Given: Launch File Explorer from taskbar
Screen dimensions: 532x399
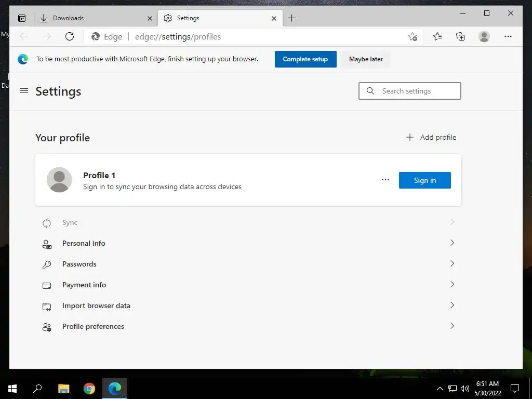Looking at the screenshot, I should point(63,389).
